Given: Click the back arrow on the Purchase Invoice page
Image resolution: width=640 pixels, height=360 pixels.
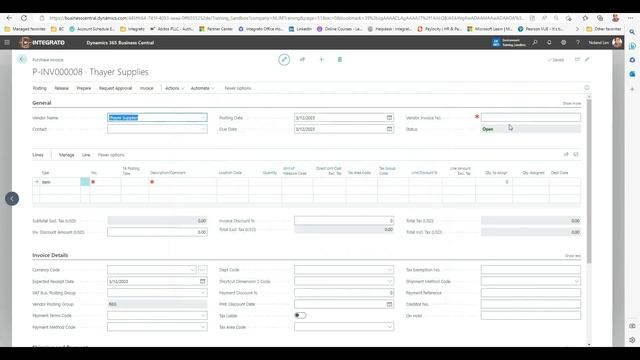Looking at the screenshot, I should 22,60.
